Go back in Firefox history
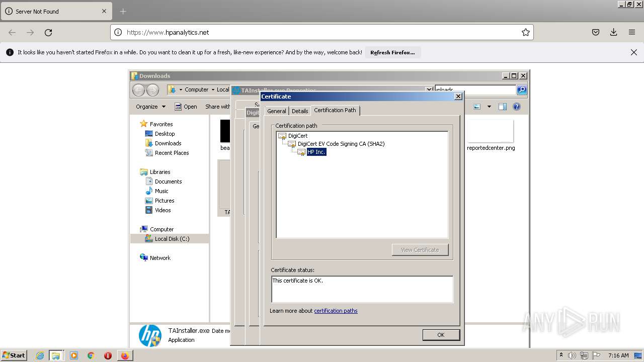 tap(12, 32)
